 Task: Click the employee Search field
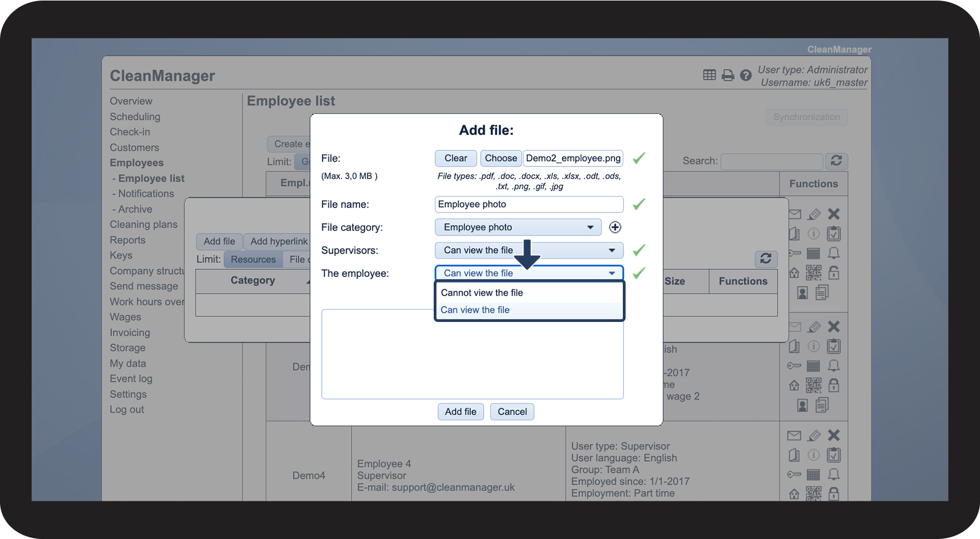[x=771, y=161]
